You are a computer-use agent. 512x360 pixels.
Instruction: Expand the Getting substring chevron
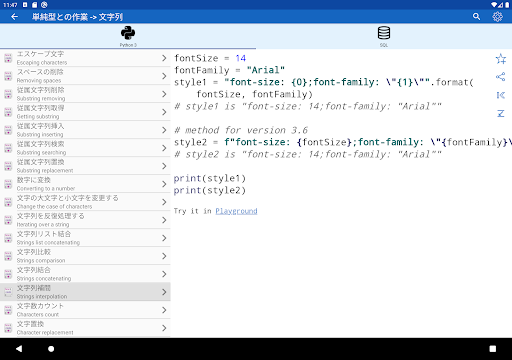(x=164, y=112)
